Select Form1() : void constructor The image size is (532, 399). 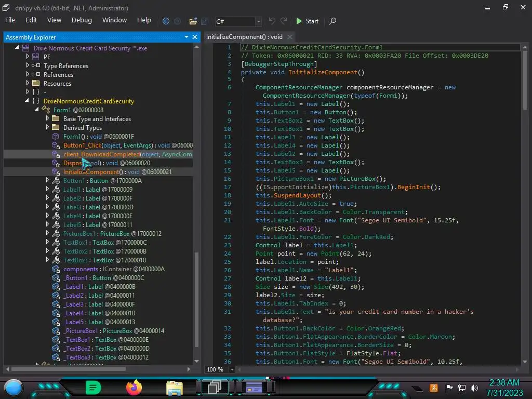tap(98, 137)
